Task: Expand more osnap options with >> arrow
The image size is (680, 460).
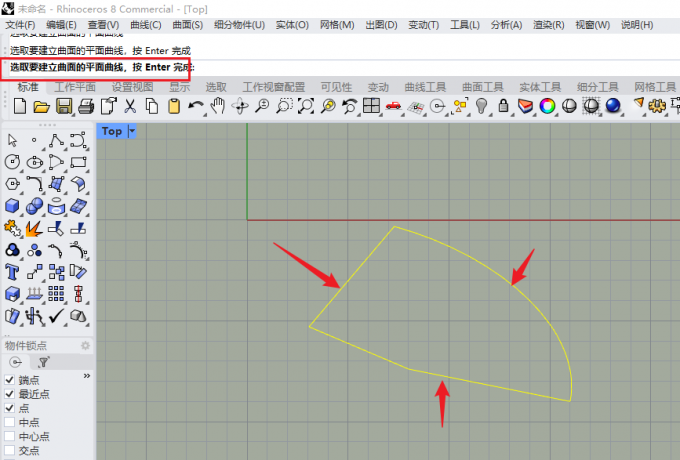Action: (x=87, y=376)
